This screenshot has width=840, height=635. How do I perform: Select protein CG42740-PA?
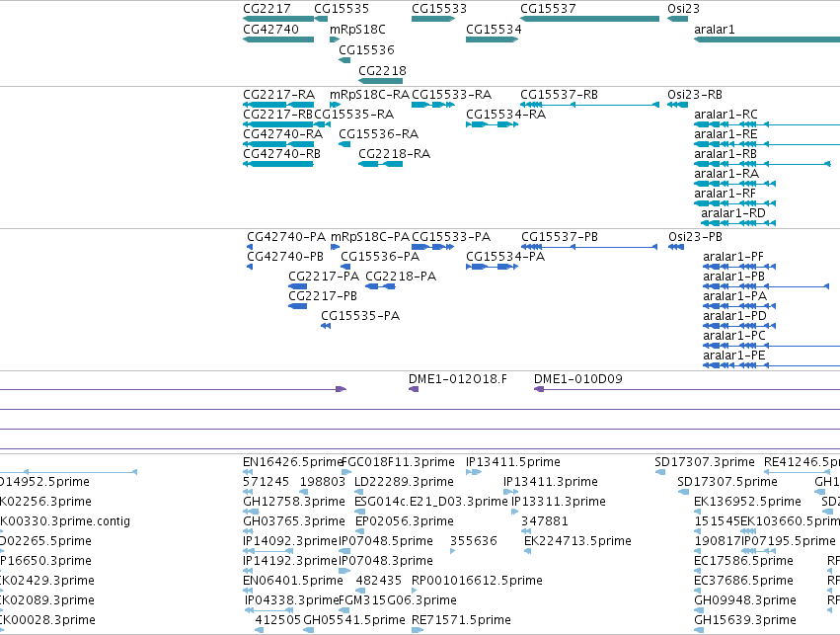coord(286,237)
